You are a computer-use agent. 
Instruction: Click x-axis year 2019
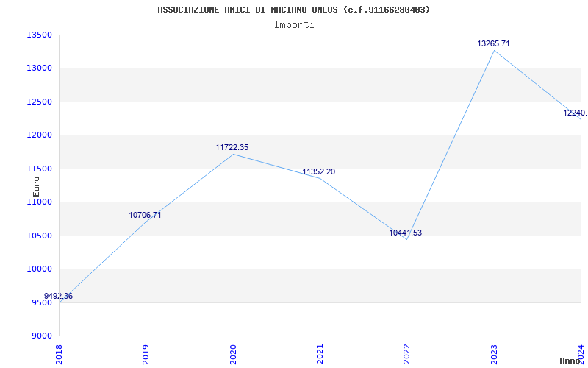point(146,354)
